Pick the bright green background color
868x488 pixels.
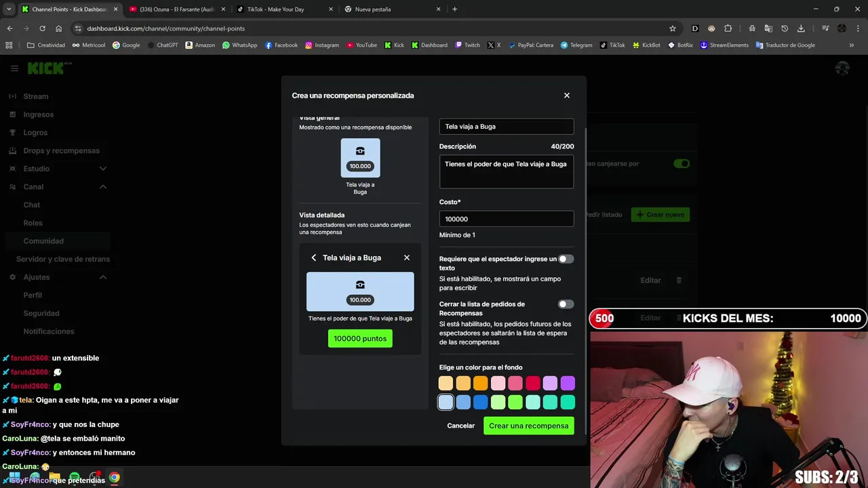tap(515, 403)
